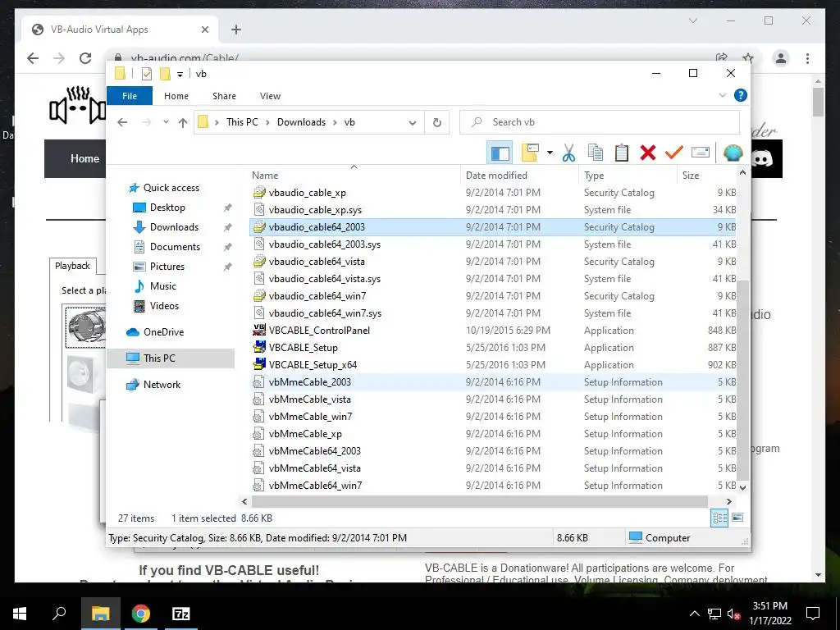This screenshot has width=840, height=630.
Task: Open the 7-Zip app from the taskbar
Action: [x=181, y=614]
